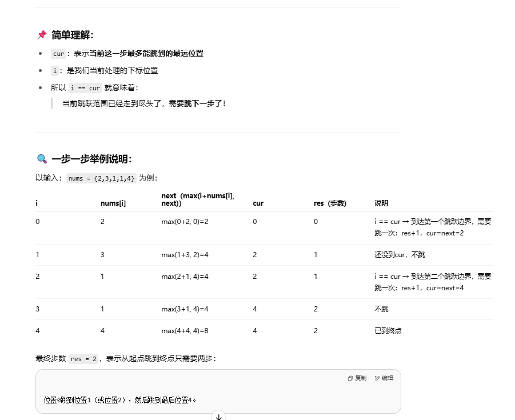The image size is (515, 420).
Task: Click the 复制 copy button
Action: pyautogui.click(x=357, y=378)
